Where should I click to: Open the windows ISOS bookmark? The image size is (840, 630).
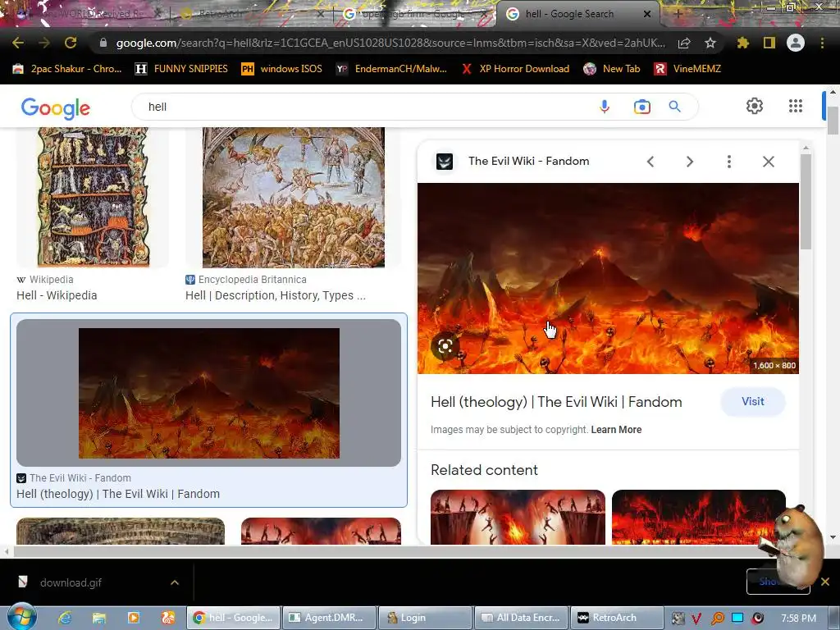[x=282, y=69]
